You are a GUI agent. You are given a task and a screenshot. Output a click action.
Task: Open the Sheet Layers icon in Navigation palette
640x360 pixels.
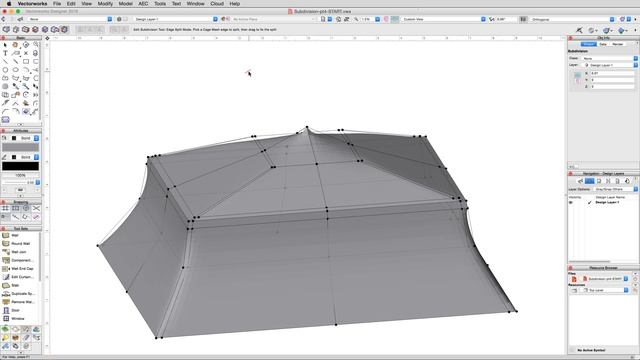599,181
